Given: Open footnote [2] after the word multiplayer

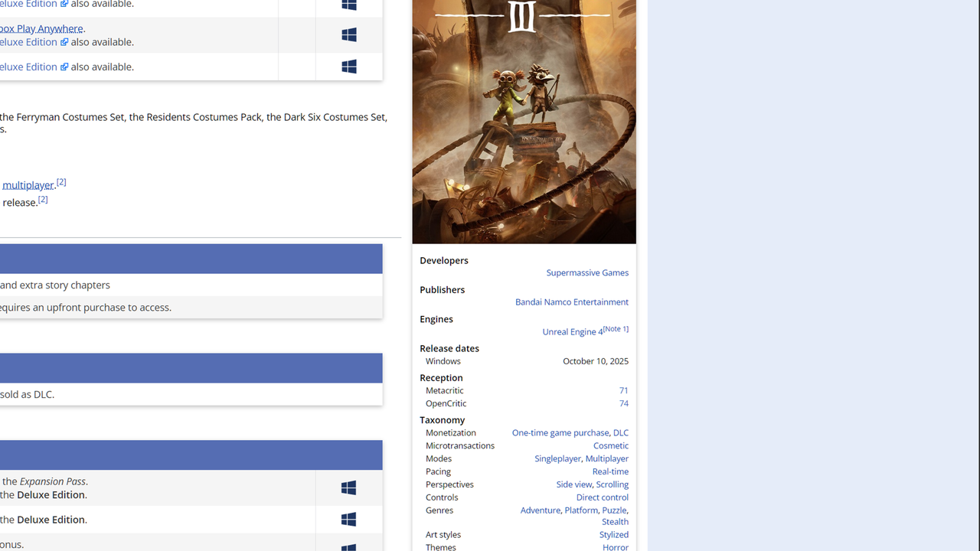Looking at the screenshot, I should (x=61, y=182).
